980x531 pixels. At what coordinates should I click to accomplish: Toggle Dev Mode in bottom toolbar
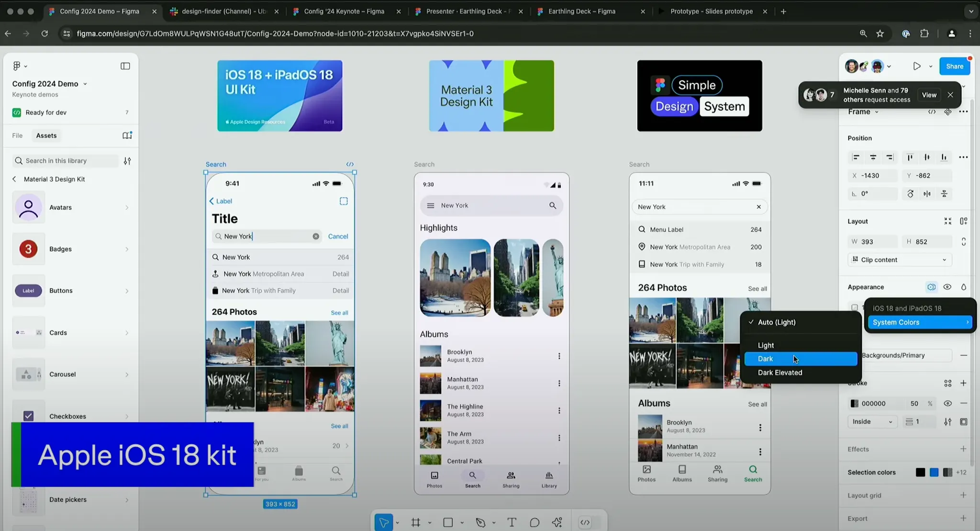pyautogui.click(x=585, y=522)
